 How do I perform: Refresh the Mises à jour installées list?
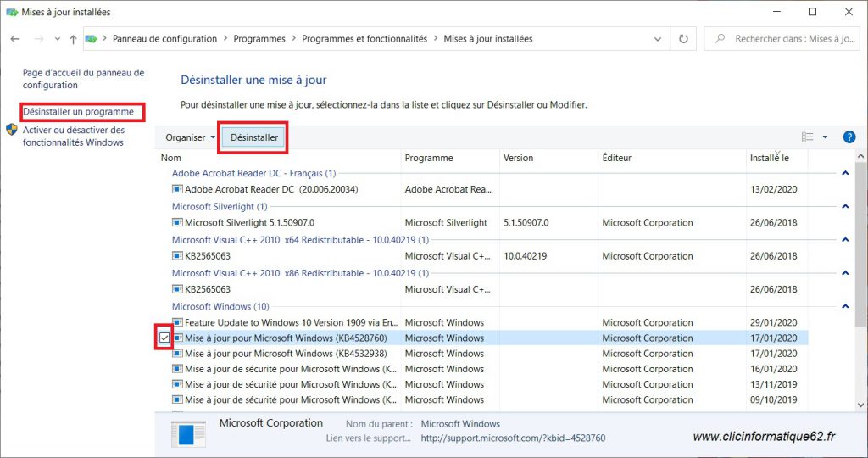[x=684, y=39]
